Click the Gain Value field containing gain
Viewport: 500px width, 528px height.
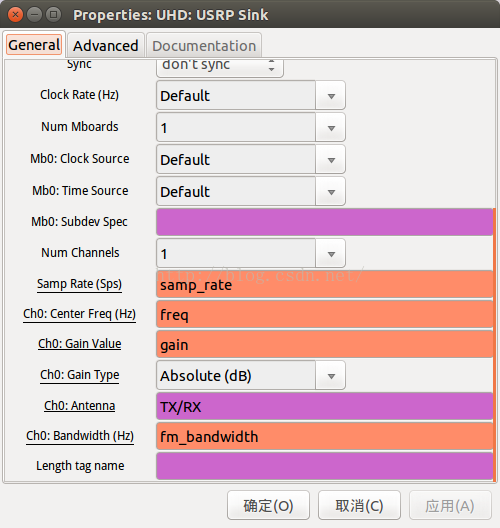click(x=325, y=344)
